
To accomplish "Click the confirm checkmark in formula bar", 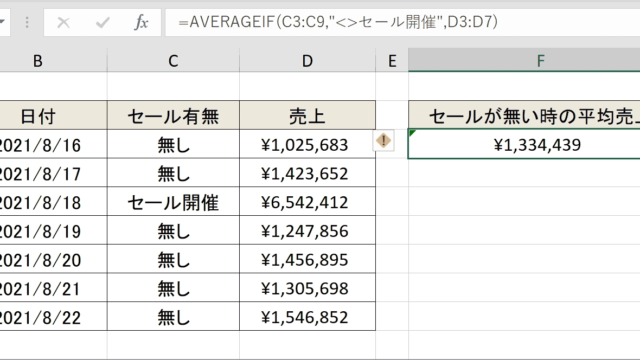I will click(102, 22).
